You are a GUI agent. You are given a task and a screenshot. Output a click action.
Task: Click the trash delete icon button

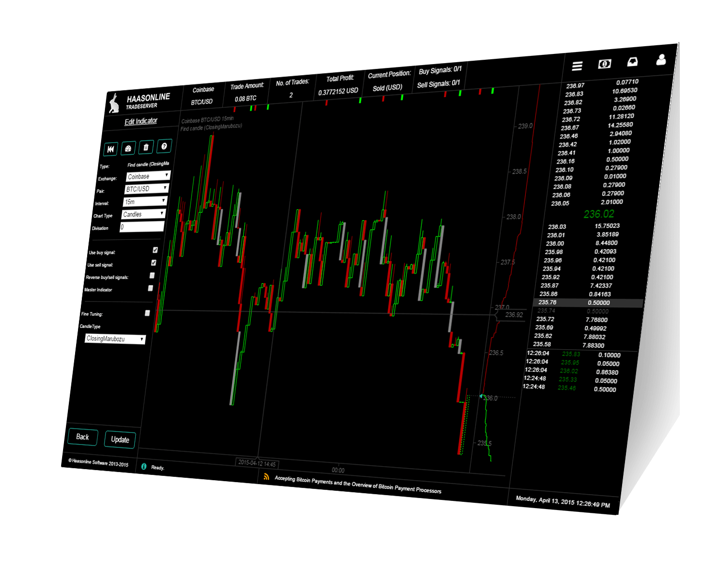click(x=146, y=147)
